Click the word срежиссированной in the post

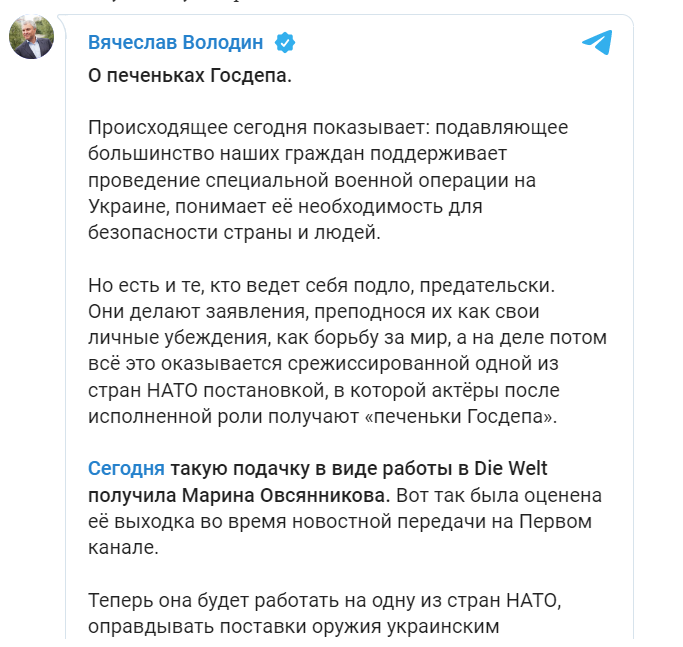[x=378, y=364]
